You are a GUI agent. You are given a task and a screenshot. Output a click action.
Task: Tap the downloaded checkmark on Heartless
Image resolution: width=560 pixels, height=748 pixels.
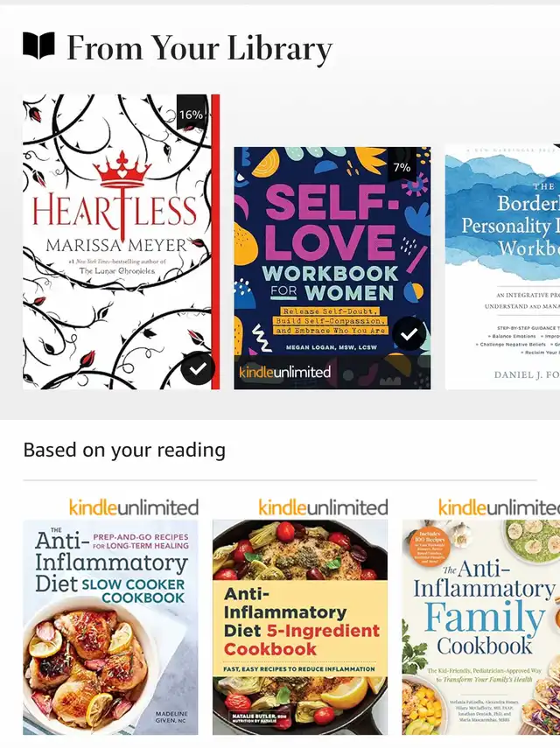198,368
